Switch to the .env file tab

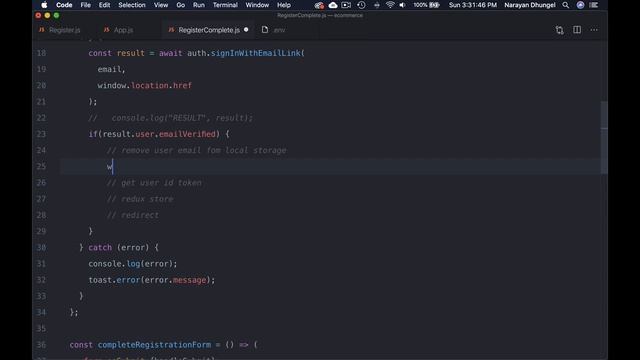tap(279, 30)
